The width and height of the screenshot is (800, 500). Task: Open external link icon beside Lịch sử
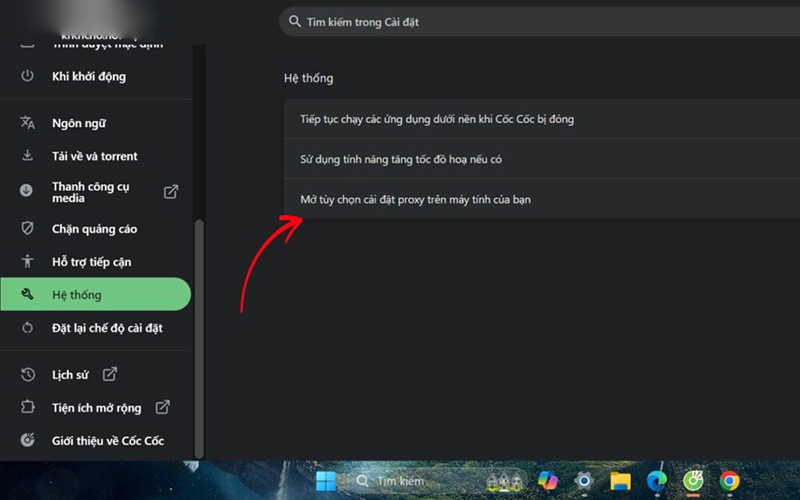110,374
